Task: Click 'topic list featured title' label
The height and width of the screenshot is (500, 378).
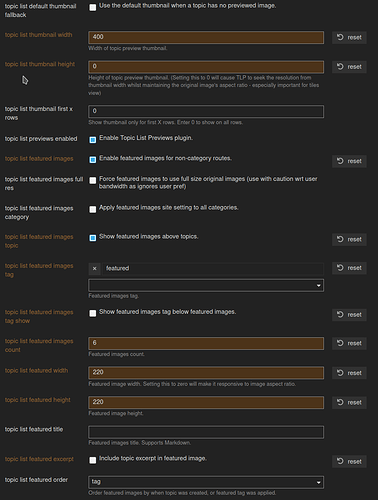Action: pos(34,429)
